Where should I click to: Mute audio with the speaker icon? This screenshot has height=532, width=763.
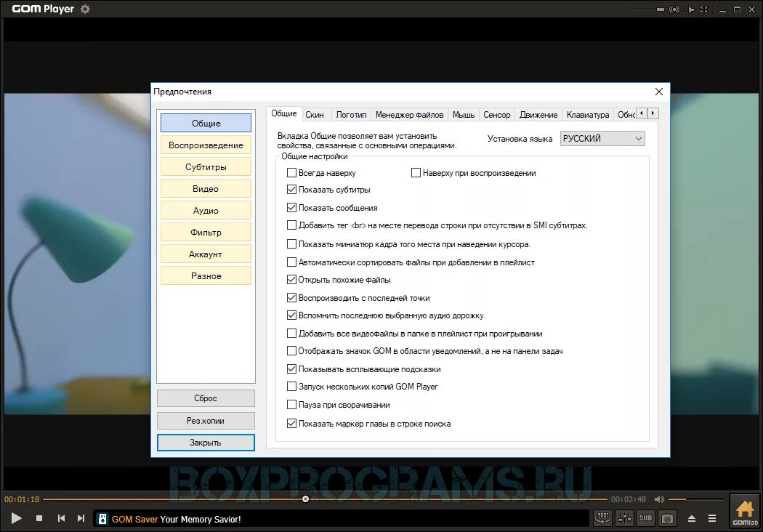coord(659,499)
